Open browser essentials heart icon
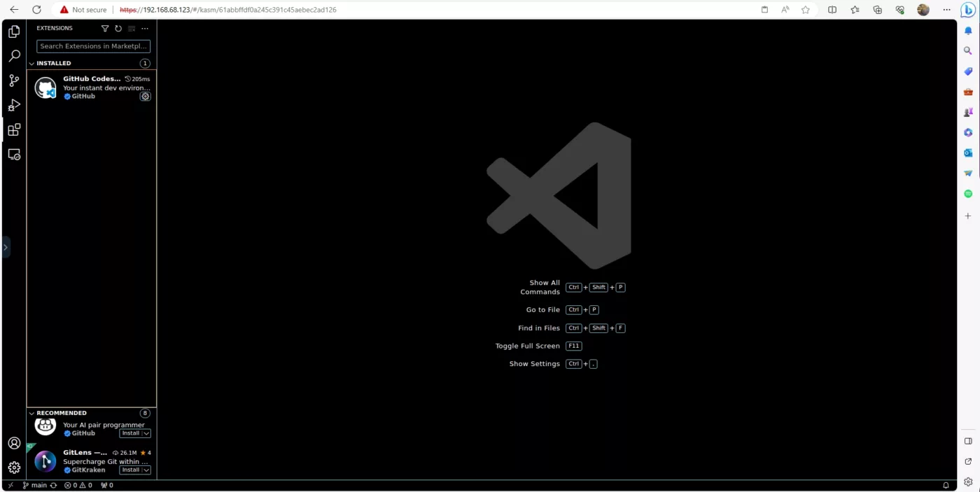This screenshot has height=492, width=980. [x=900, y=10]
